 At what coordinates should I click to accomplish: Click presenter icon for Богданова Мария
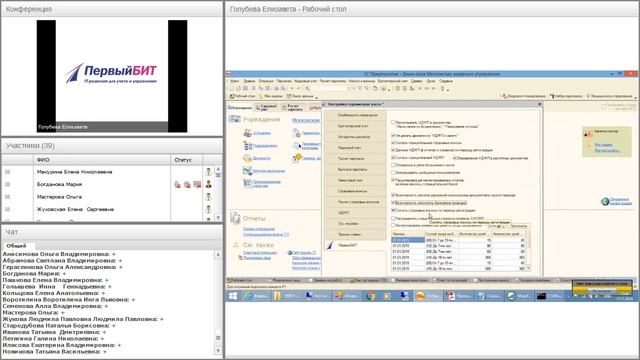[x=209, y=184]
